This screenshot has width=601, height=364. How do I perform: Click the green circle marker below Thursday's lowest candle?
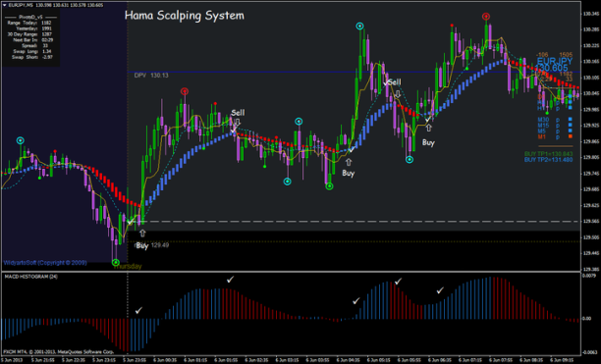point(115,263)
